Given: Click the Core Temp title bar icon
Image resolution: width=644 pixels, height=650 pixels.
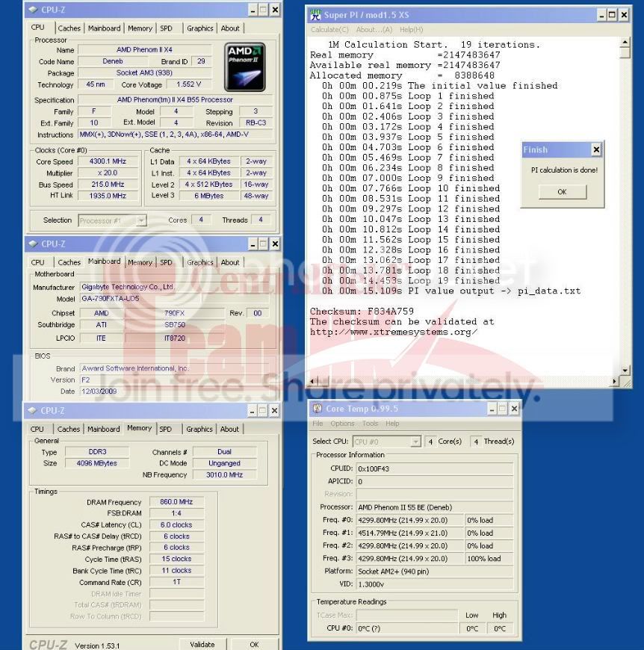Looking at the screenshot, I should [318, 409].
